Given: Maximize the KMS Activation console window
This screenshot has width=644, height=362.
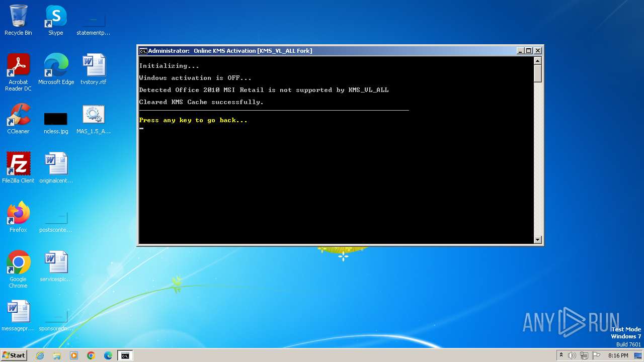Looking at the screenshot, I should [x=529, y=51].
